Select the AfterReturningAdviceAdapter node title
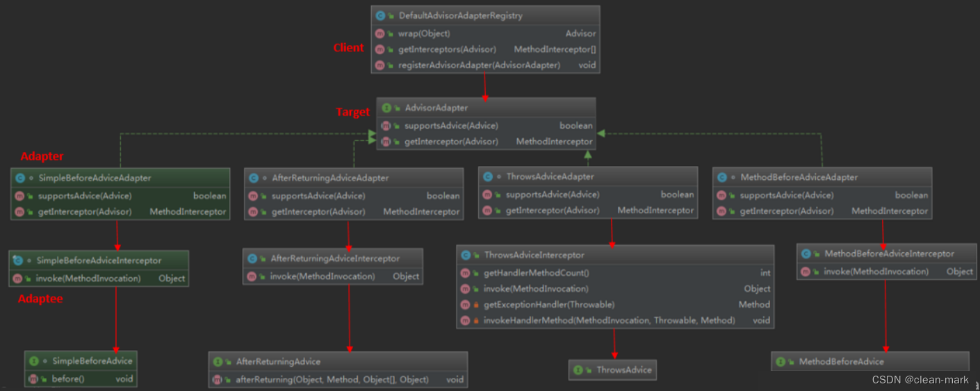Image resolution: width=980 pixels, height=391 pixels. coord(330,178)
